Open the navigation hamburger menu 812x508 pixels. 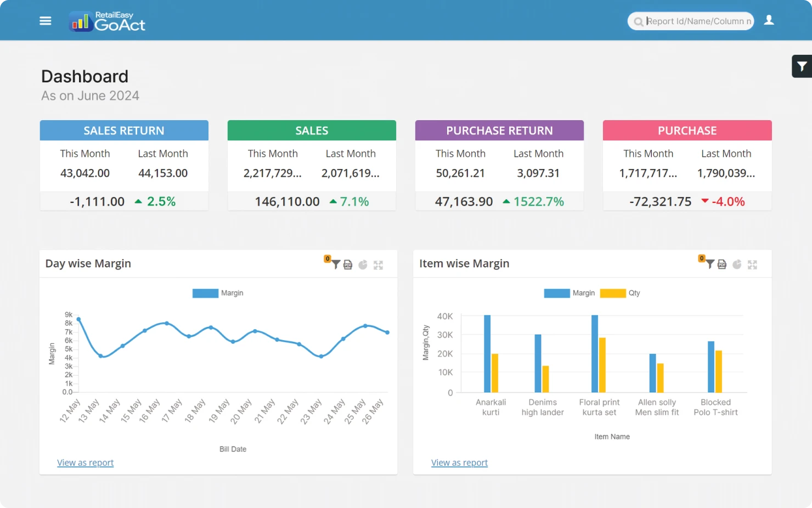click(45, 20)
